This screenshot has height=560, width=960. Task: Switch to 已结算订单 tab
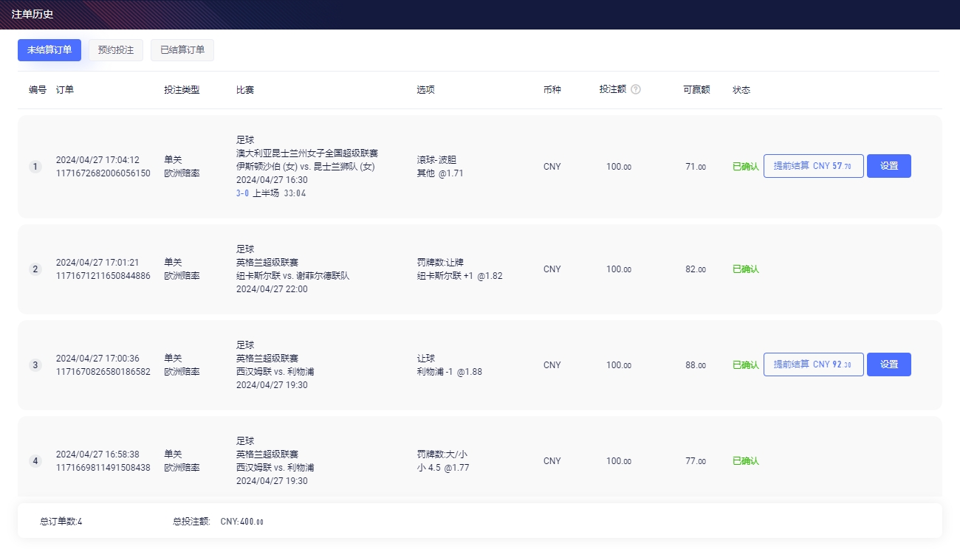coord(182,50)
